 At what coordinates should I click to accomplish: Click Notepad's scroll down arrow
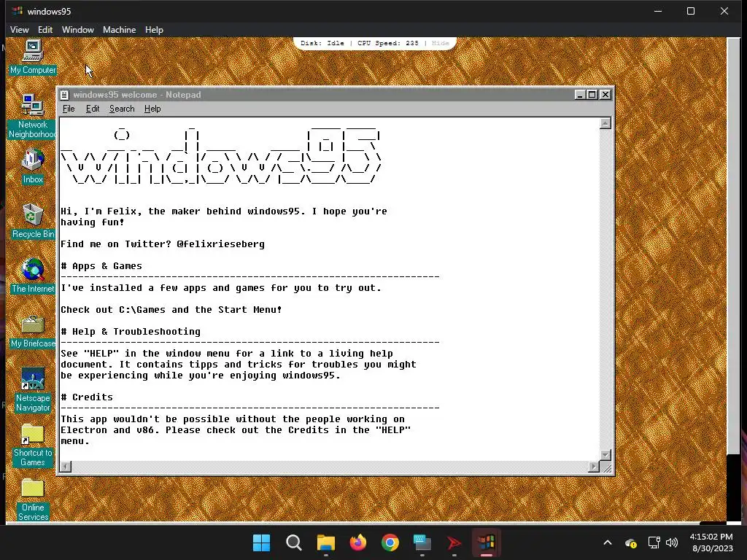pos(605,455)
